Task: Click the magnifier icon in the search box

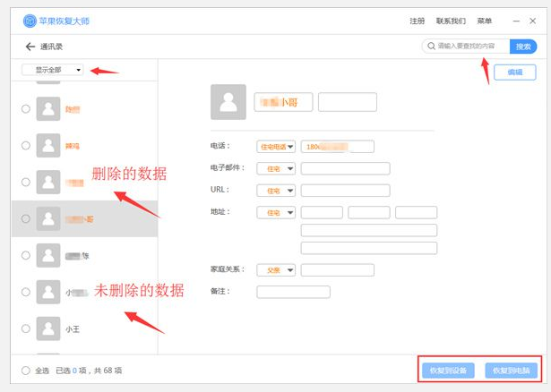Action: 431,46
